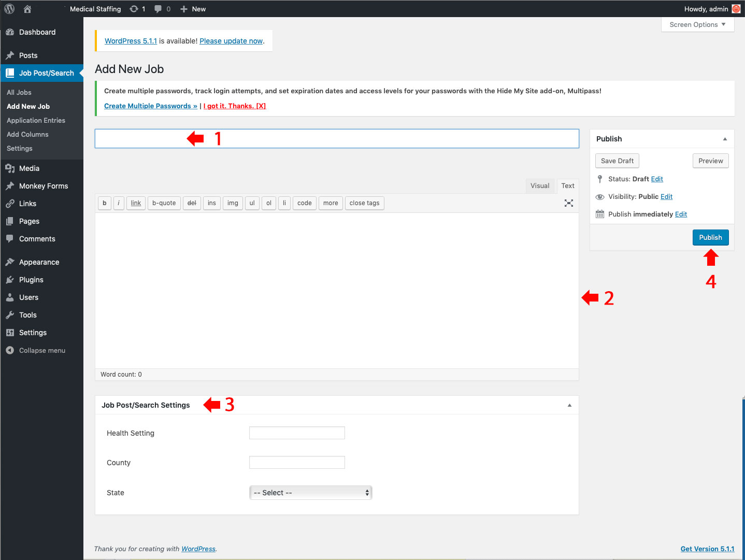Click the WordPress logo icon
This screenshot has height=560, width=745.
click(9, 9)
